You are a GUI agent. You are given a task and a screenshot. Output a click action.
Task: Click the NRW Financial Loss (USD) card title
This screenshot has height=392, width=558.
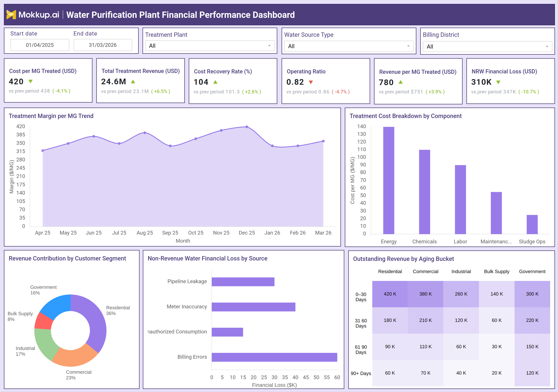(x=504, y=71)
